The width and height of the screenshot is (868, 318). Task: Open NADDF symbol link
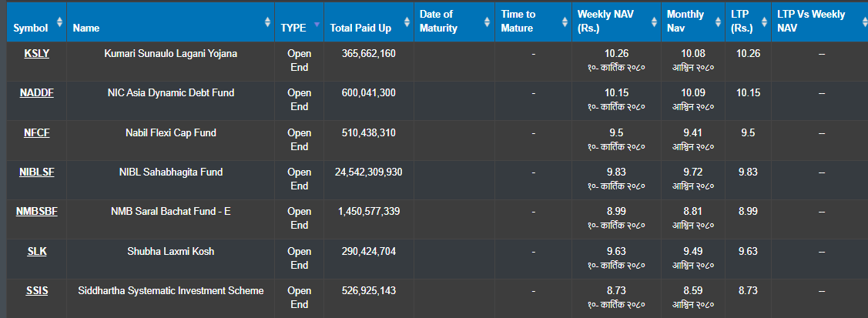[36, 93]
